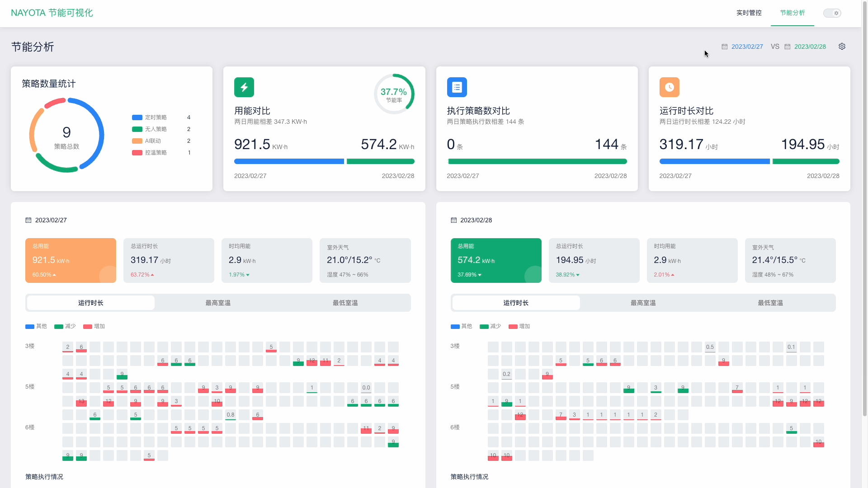Select 运行时长 view in the right panel

[515, 303]
